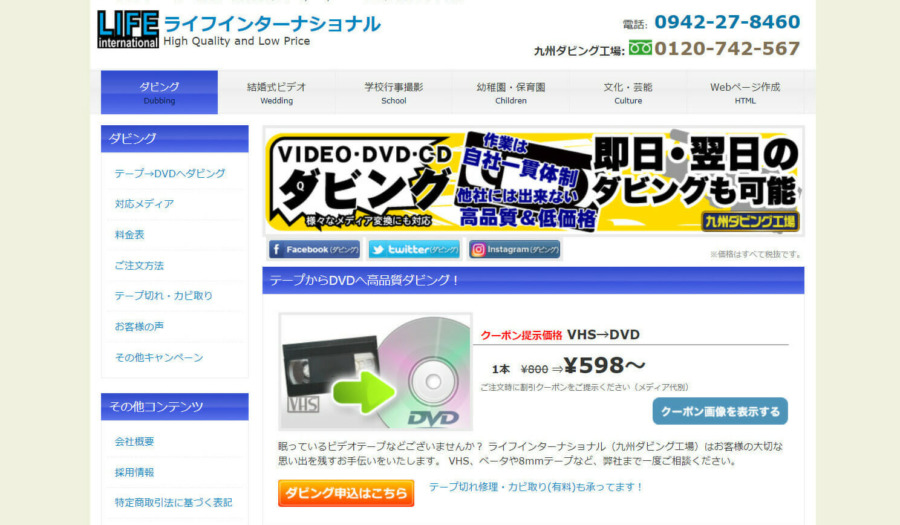
Task: Open Webページ作成 HTML tab
Action: pos(745,92)
